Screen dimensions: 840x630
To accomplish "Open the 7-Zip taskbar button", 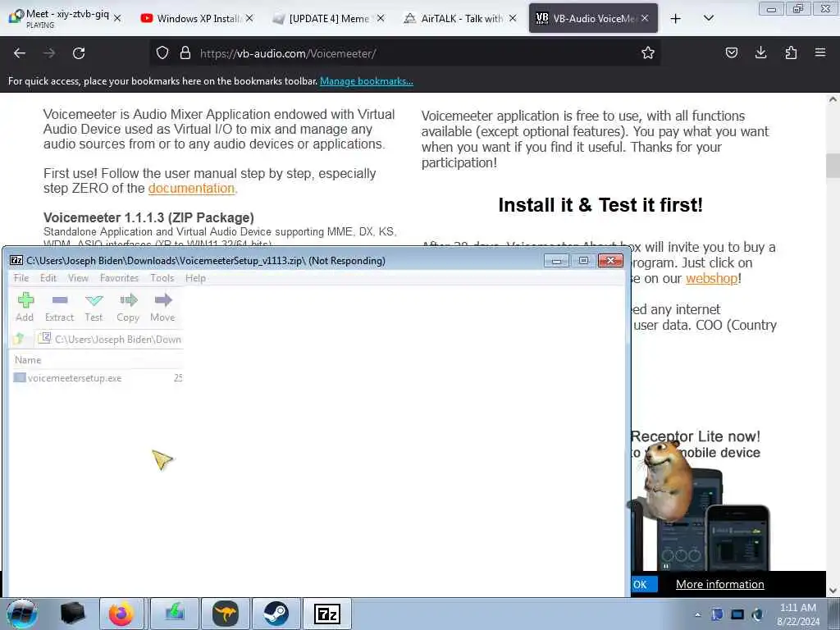I will pyautogui.click(x=327, y=614).
